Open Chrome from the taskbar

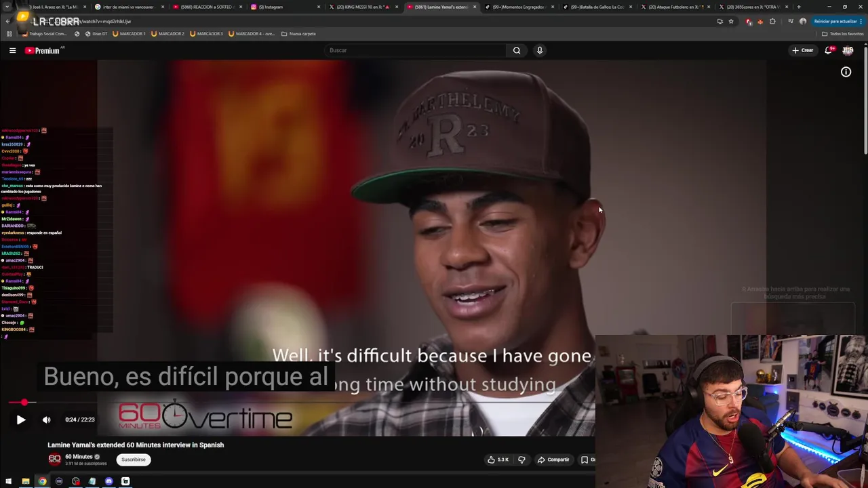click(42, 481)
